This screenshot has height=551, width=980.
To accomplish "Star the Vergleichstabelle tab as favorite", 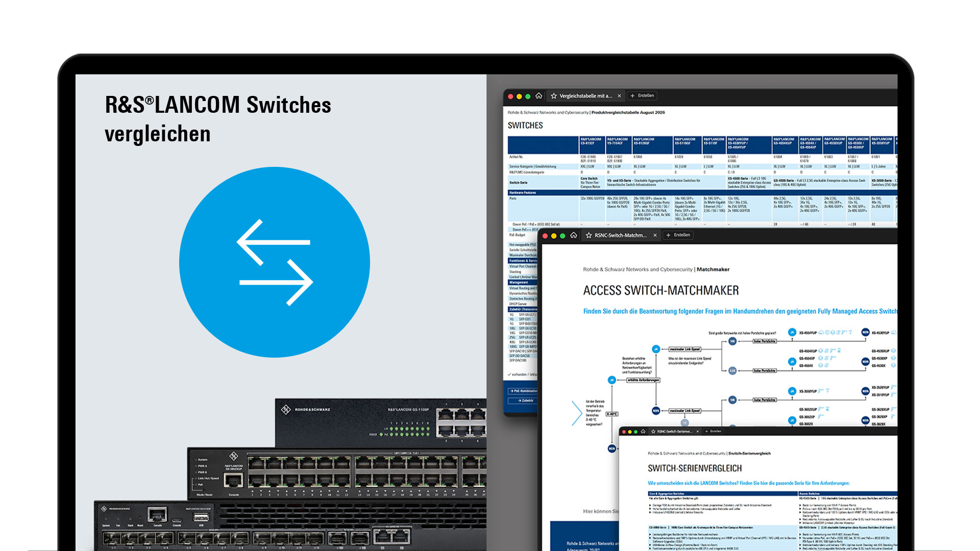I will pyautogui.click(x=554, y=96).
